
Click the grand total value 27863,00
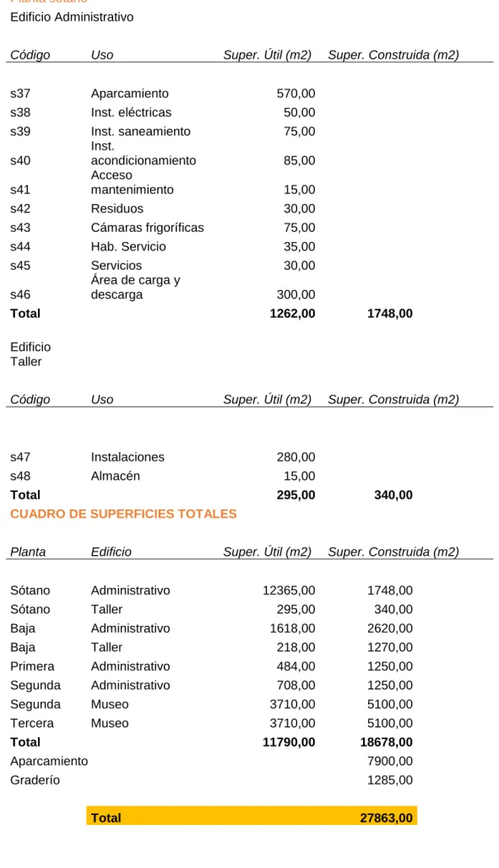point(386,817)
